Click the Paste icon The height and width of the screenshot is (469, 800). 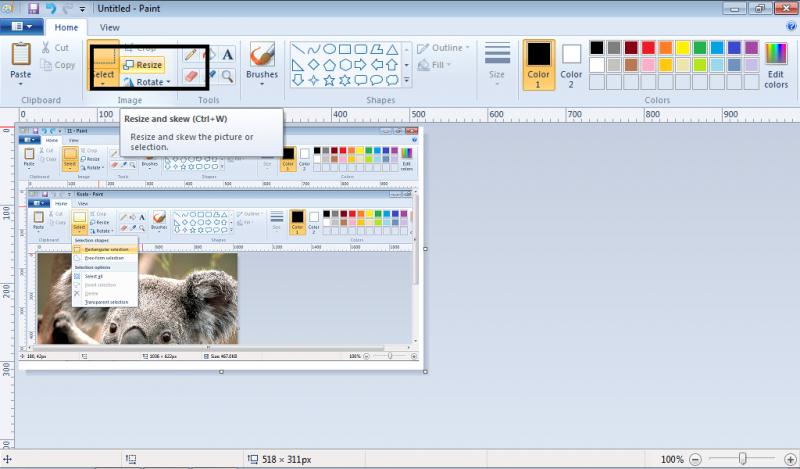(20, 54)
